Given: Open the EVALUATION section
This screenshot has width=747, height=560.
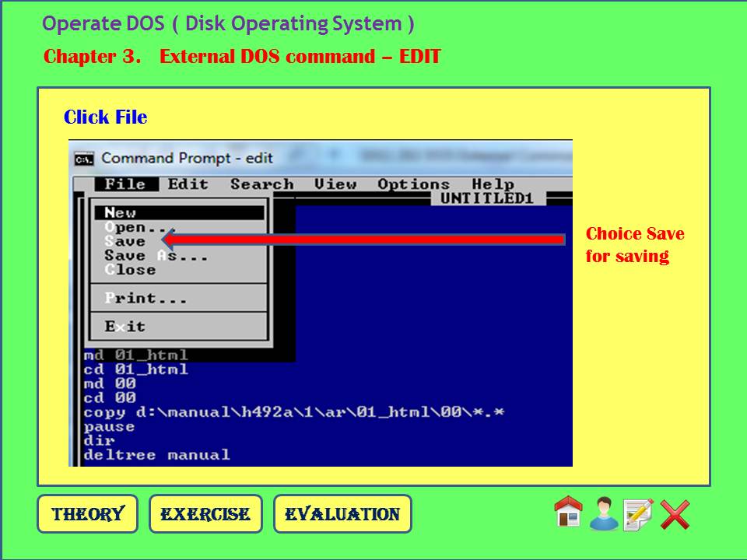Looking at the screenshot, I should click(x=344, y=513).
